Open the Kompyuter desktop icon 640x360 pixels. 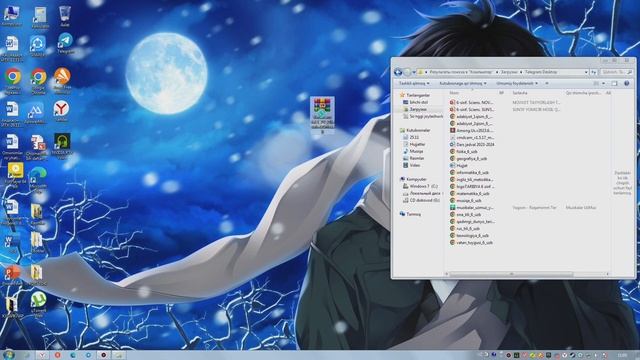point(11,16)
